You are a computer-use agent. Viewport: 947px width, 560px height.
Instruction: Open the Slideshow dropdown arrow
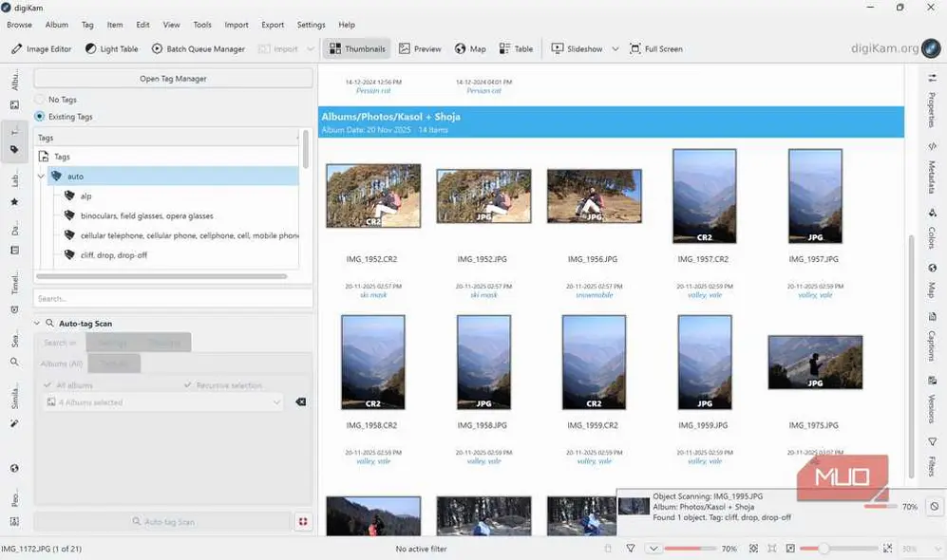(x=616, y=48)
